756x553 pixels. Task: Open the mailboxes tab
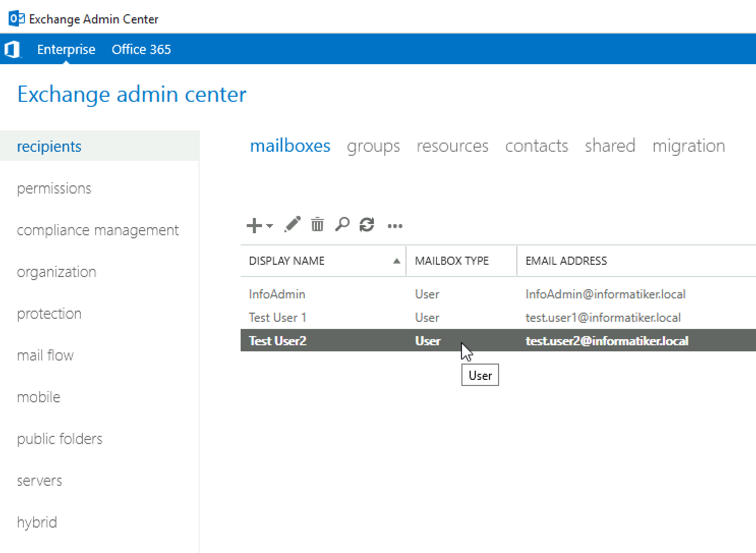click(290, 146)
